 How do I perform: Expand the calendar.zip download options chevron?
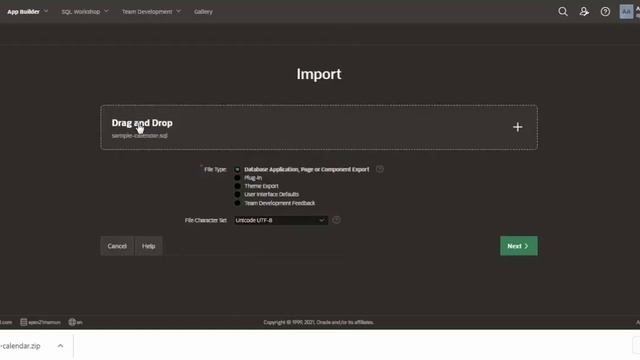click(60, 346)
